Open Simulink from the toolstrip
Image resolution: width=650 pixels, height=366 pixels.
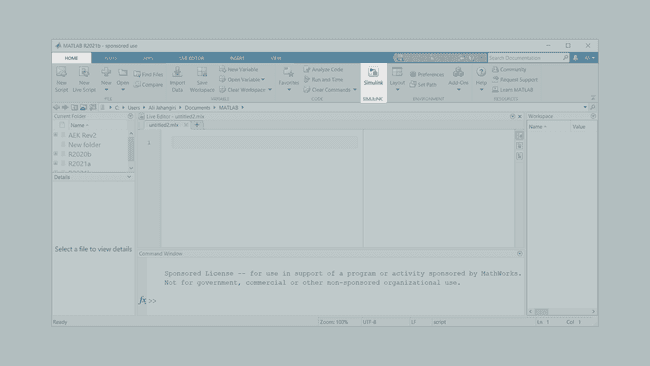[x=373, y=76]
